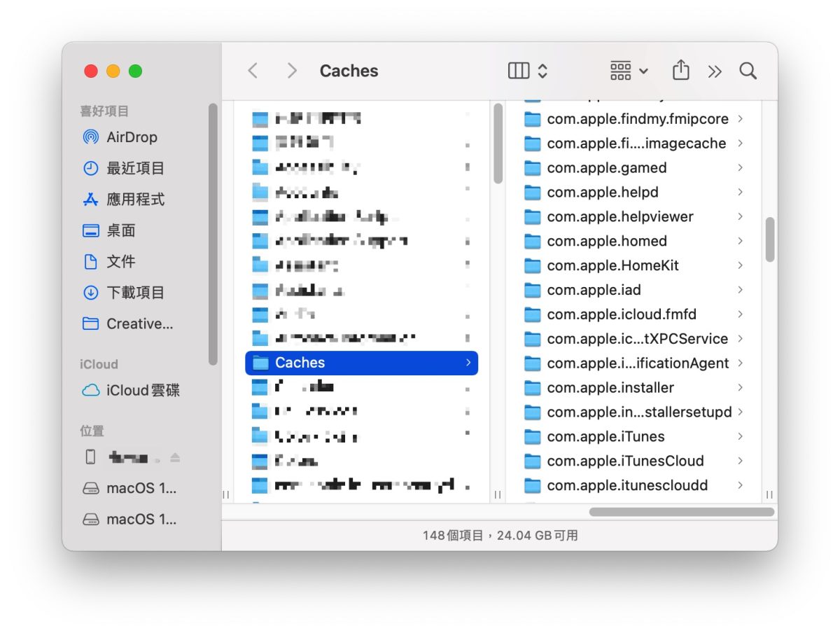Go back with the left chevron
Viewport: 840px width, 633px height.
click(253, 71)
